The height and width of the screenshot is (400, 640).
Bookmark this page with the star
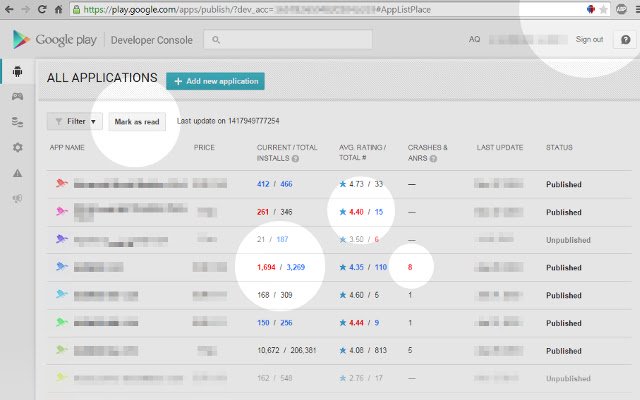coord(603,9)
